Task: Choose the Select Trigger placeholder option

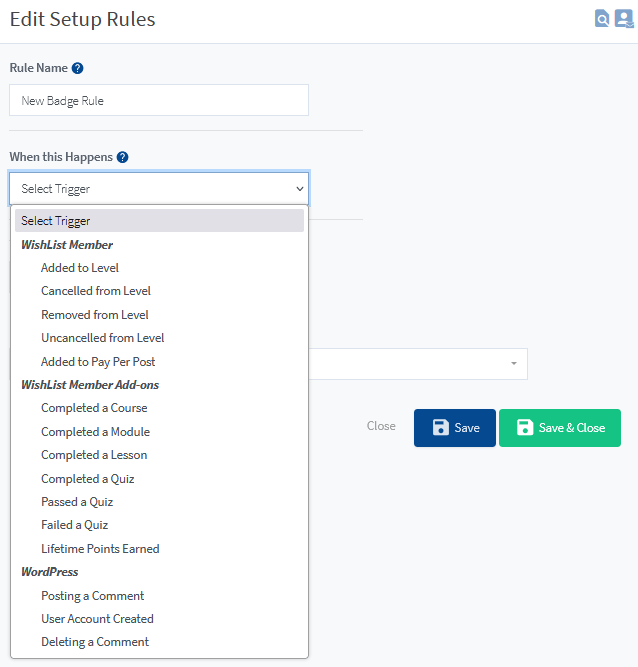Action: coord(160,221)
